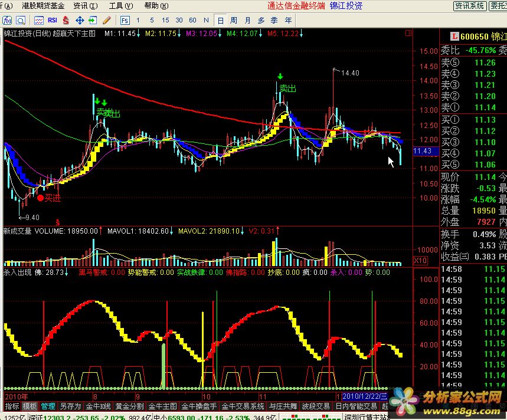Select the 与庄共舞 template tab
Screen dimensions: 507x420
pyautogui.click(x=283, y=406)
